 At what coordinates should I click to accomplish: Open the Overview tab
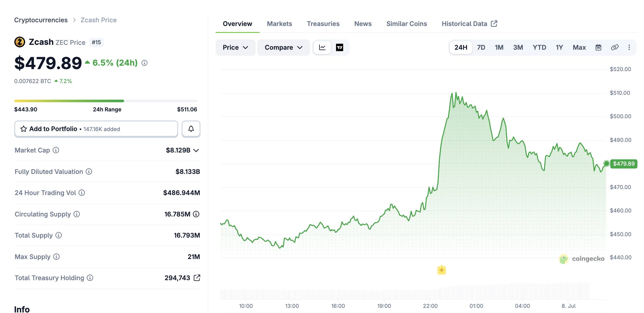[x=237, y=24]
